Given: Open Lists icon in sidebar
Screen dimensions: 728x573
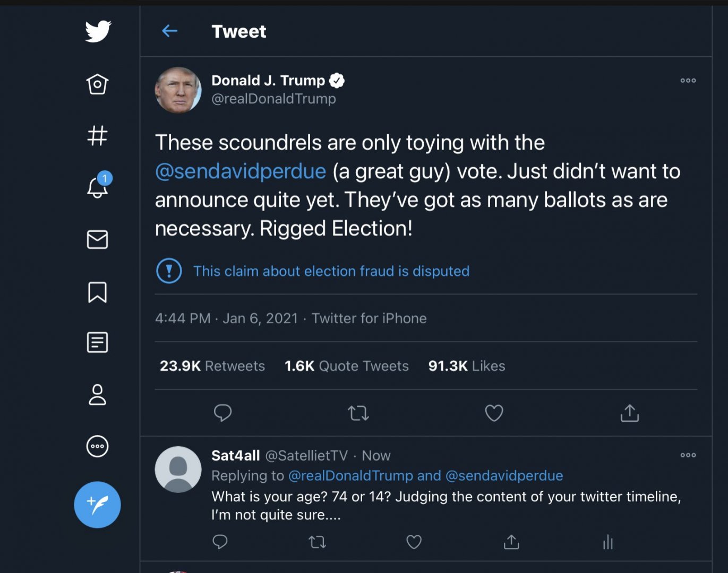Looking at the screenshot, I should (97, 342).
